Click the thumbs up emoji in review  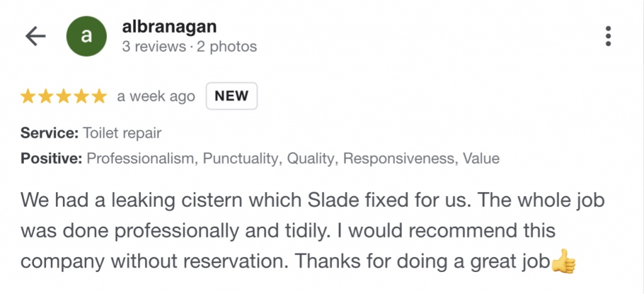coord(563,261)
